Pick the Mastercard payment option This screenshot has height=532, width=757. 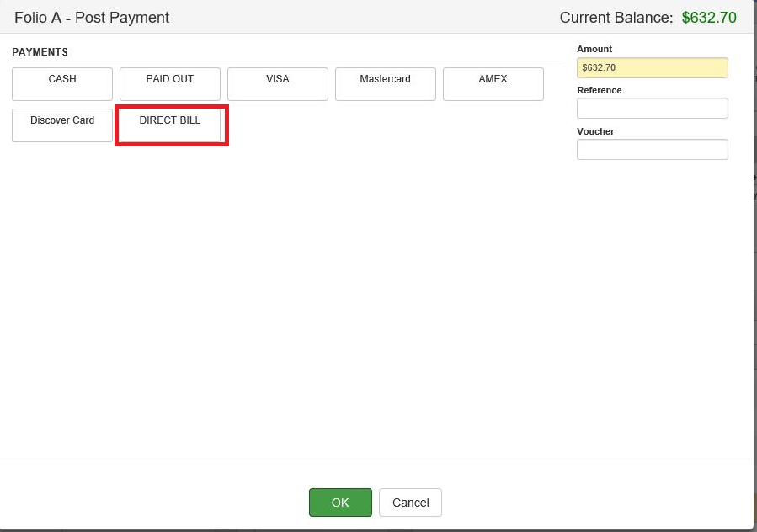[x=385, y=83]
